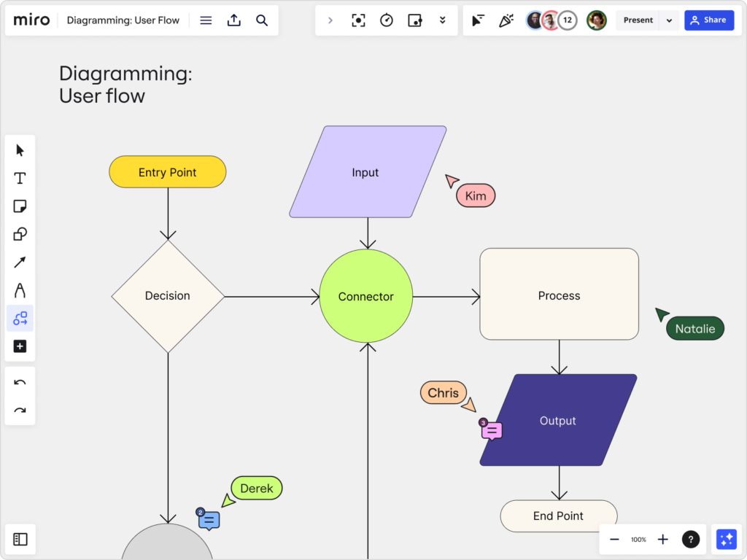The image size is (747, 560).
Task: Toggle the frames side panel
Action: 20,539
